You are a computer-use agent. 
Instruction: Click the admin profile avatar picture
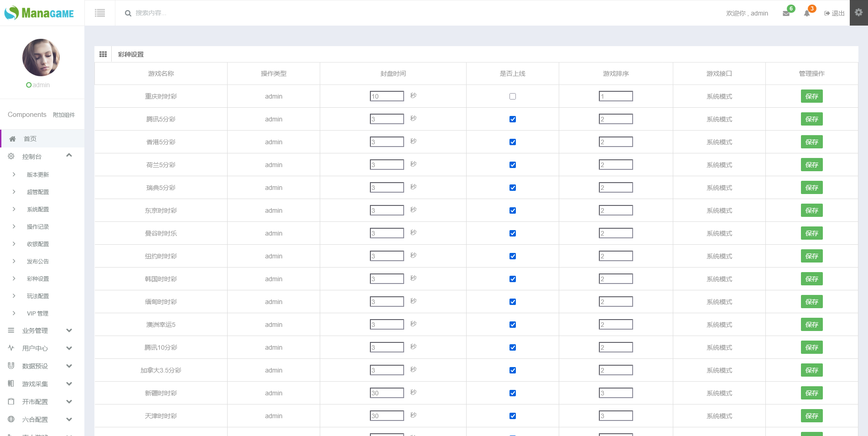(x=41, y=58)
